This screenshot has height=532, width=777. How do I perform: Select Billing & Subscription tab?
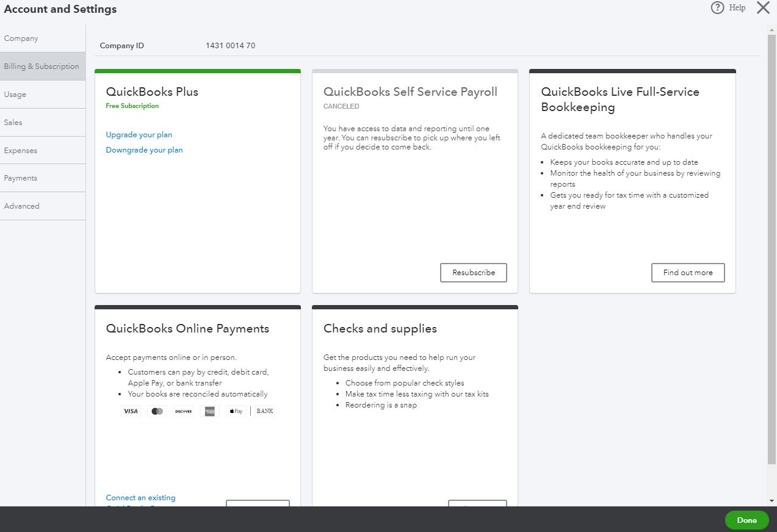tap(43, 66)
